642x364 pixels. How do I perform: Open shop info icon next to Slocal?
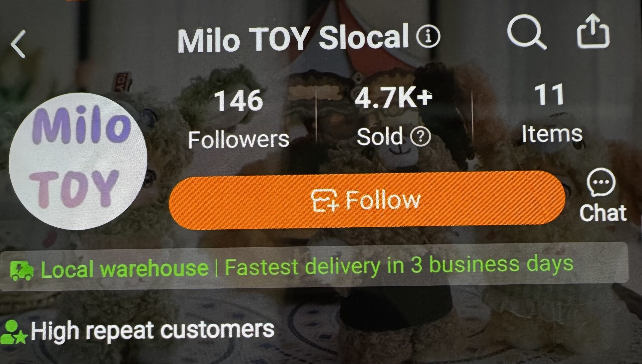428,36
